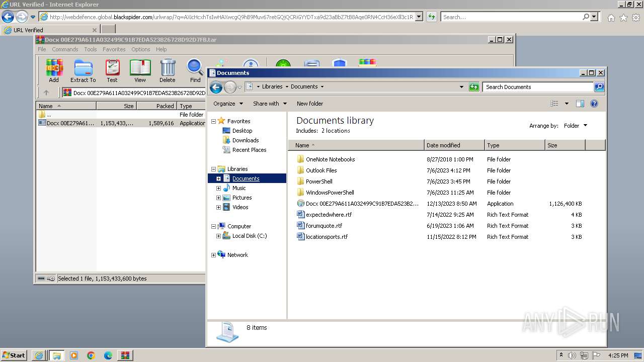Open Internet Explorer from the taskbar
Viewport: 644px width, 362px height.
tap(39, 355)
